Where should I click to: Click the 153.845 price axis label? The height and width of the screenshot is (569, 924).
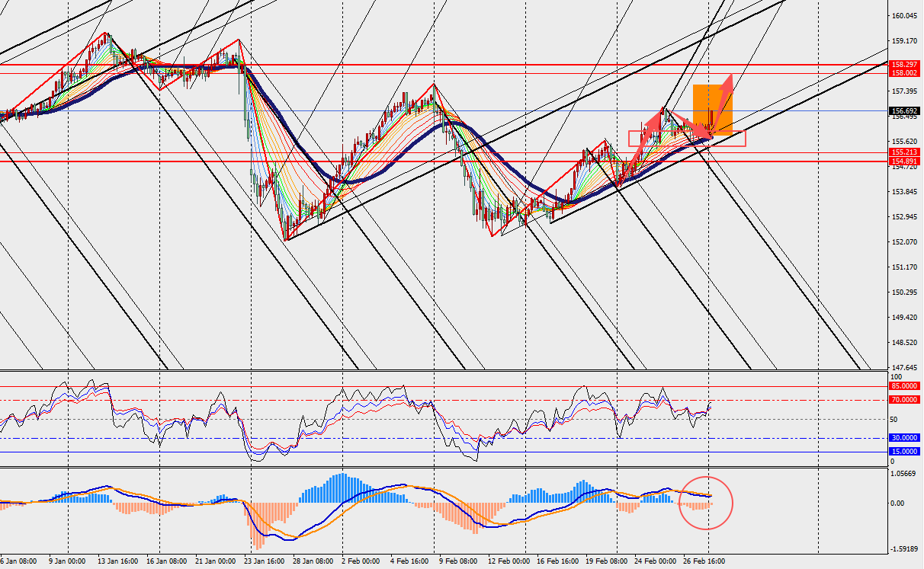[x=904, y=191]
